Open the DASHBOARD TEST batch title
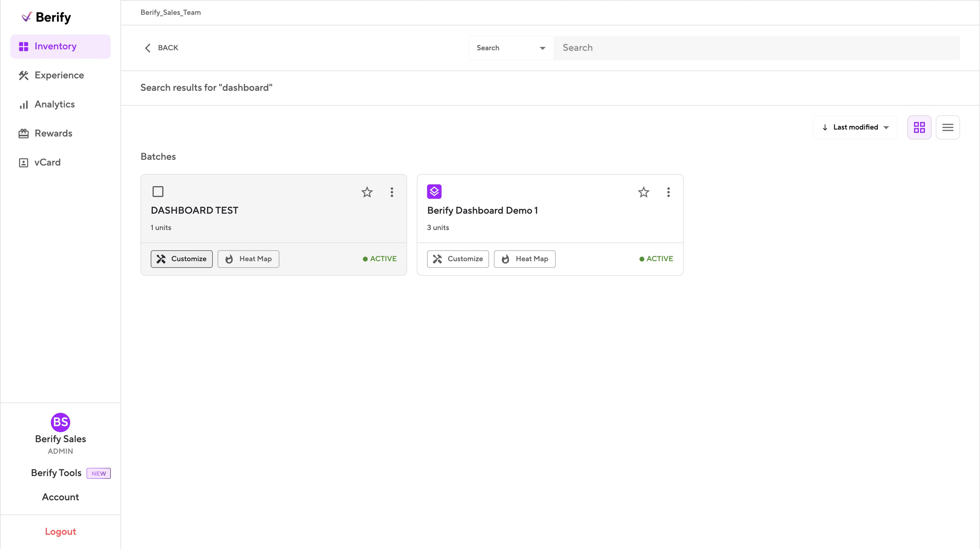 click(x=194, y=210)
